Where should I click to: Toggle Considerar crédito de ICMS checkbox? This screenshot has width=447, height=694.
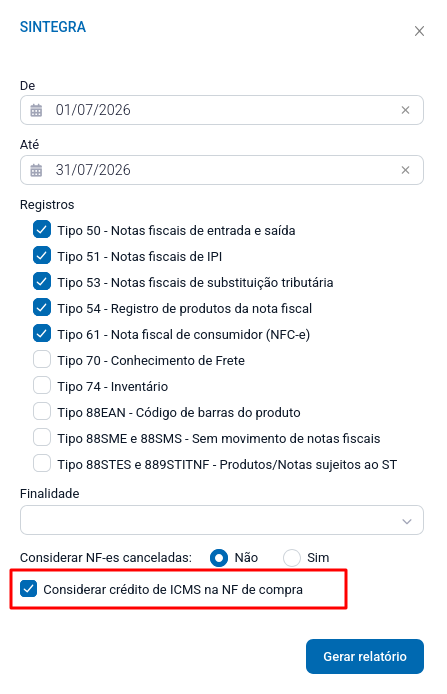28,589
